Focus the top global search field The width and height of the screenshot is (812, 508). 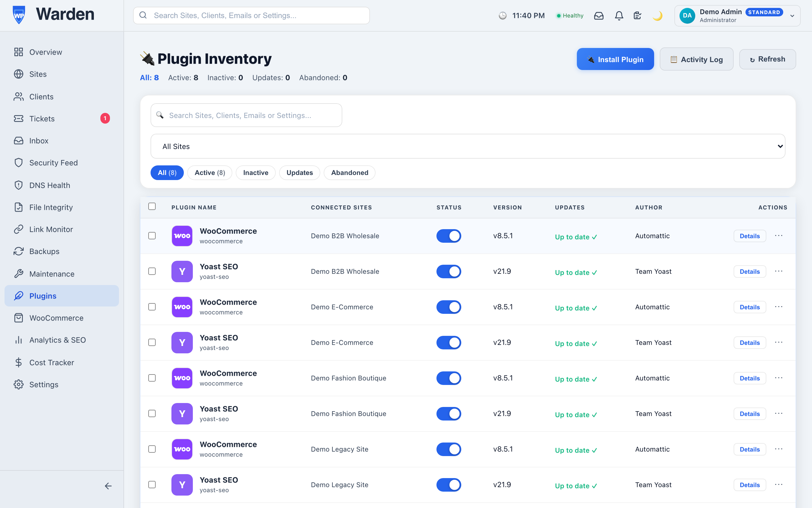[251, 16]
